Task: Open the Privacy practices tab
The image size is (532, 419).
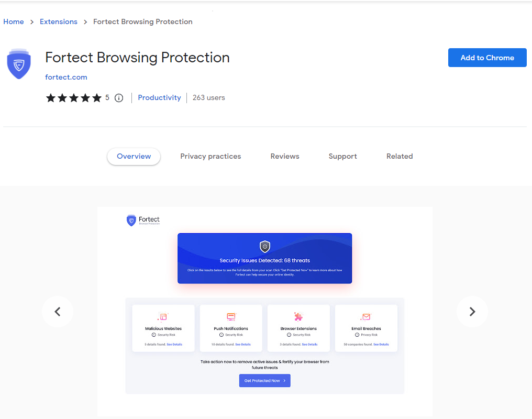Action: [210, 156]
